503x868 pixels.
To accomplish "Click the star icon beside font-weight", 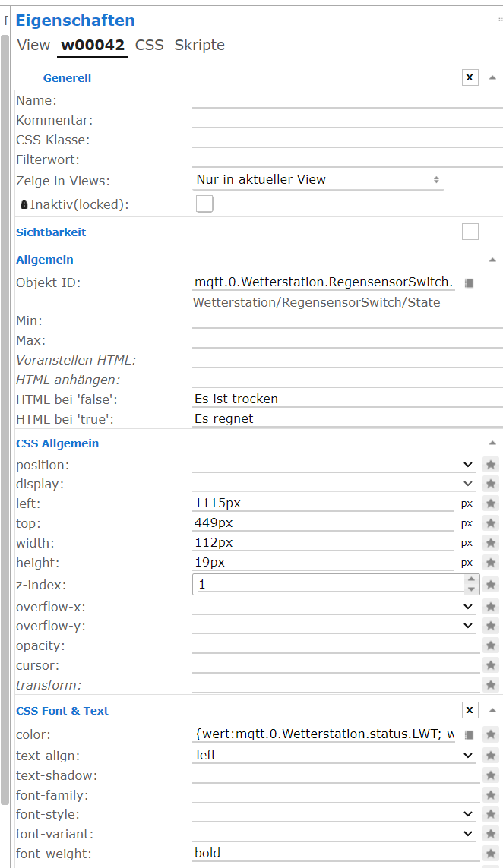I will pos(490,853).
